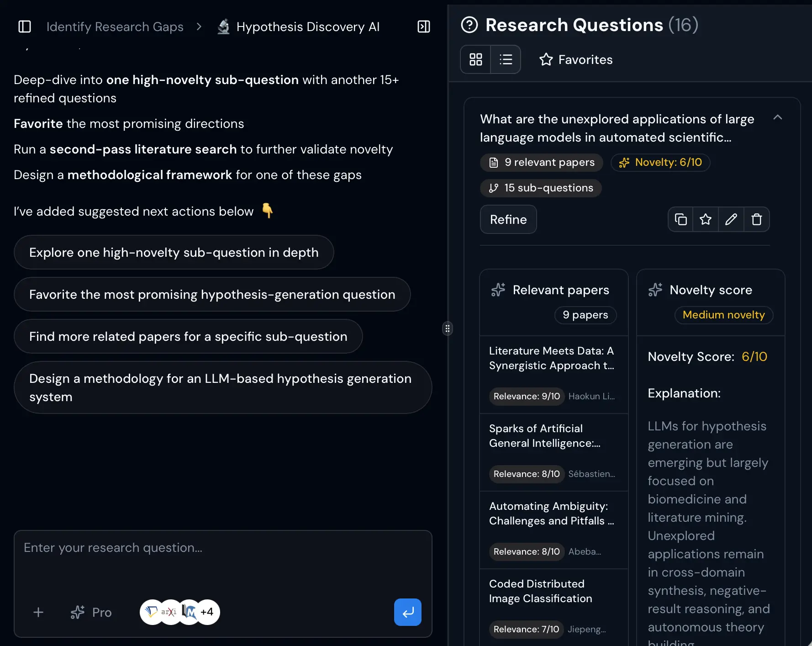Send message with the enter arrow button
The image size is (812, 646).
[x=407, y=612]
